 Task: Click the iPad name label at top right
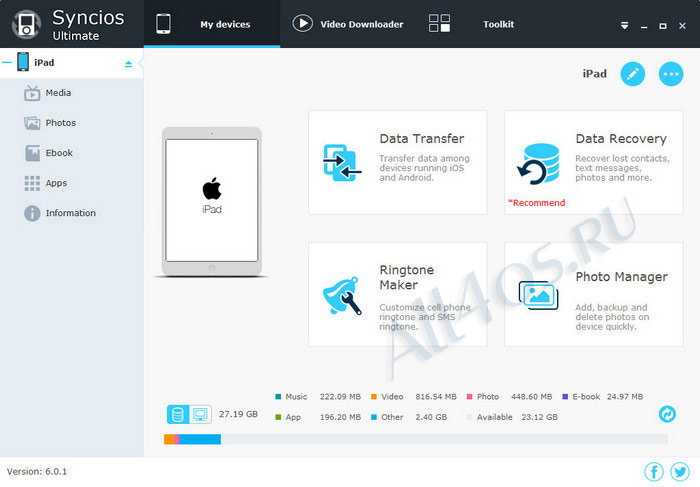pos(594,74)
